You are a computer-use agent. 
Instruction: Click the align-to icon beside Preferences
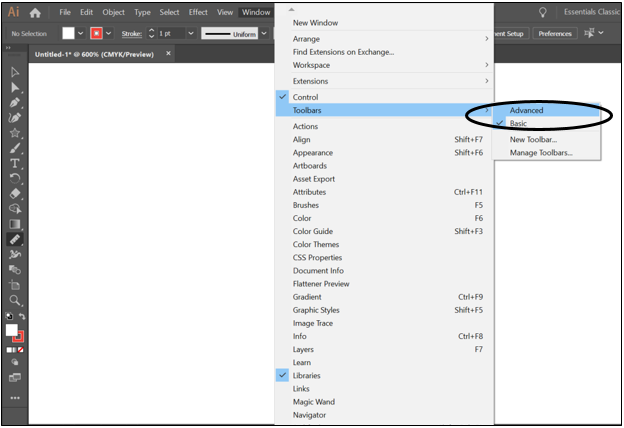[x=589, y=33]
